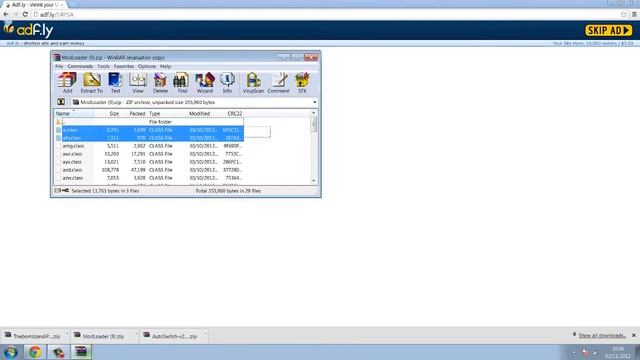This screenshot has width=640, height=360.
Task: Click the Delete files icon
Action: tap(160, 83)
